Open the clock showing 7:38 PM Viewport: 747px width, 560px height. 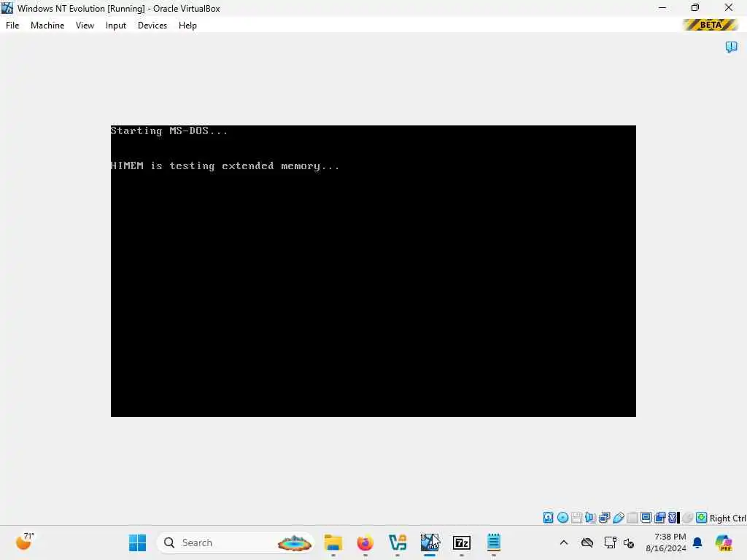[666, 542]
